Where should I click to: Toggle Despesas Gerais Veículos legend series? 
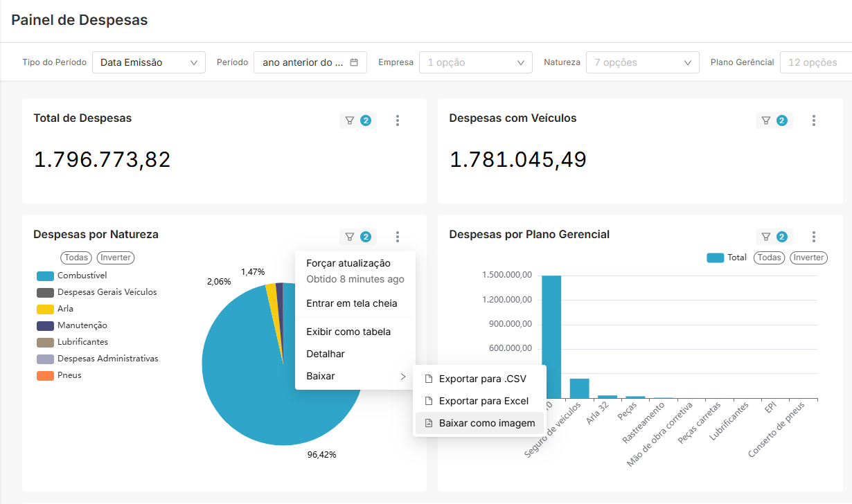coord(96,292)
